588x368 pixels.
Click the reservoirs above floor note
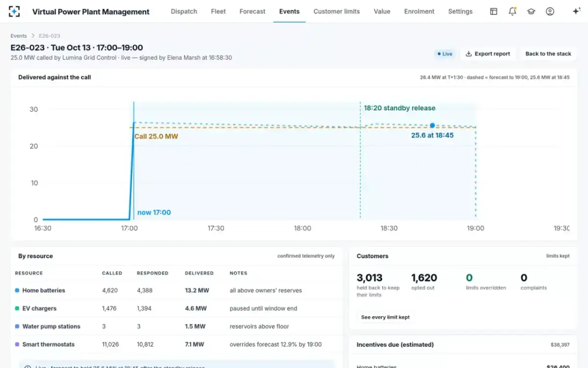[259, 326]
